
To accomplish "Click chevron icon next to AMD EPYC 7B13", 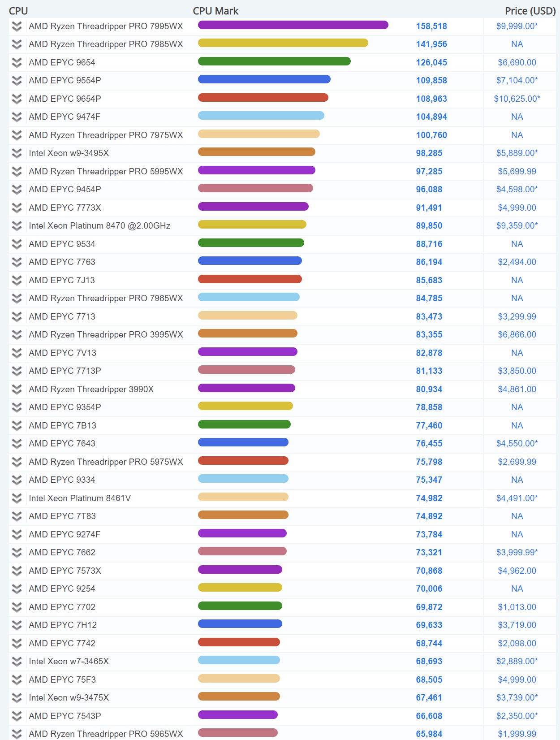I will 17,426.
